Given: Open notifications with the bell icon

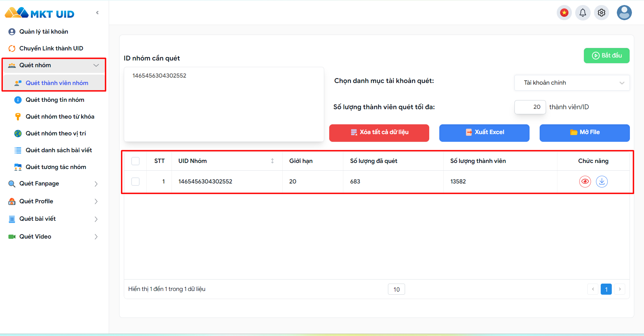Looking at the screenshot, I should 583,13.
